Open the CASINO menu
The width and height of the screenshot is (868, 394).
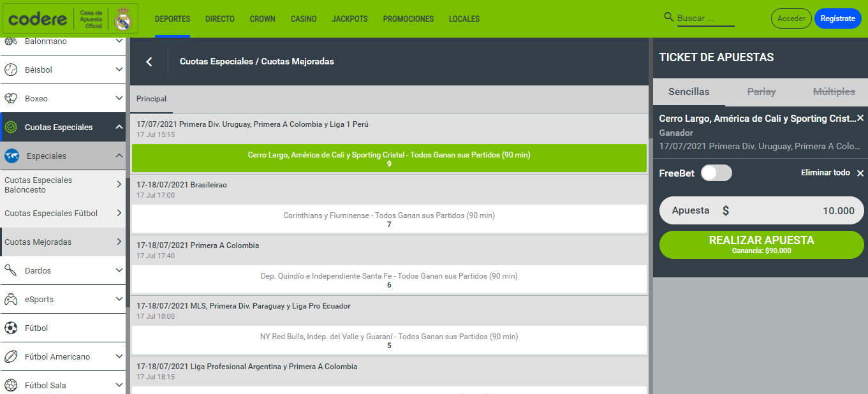[304, 19]
